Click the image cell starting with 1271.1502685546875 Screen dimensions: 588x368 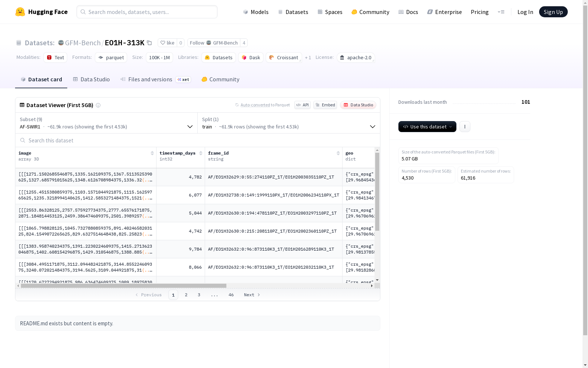86,177
